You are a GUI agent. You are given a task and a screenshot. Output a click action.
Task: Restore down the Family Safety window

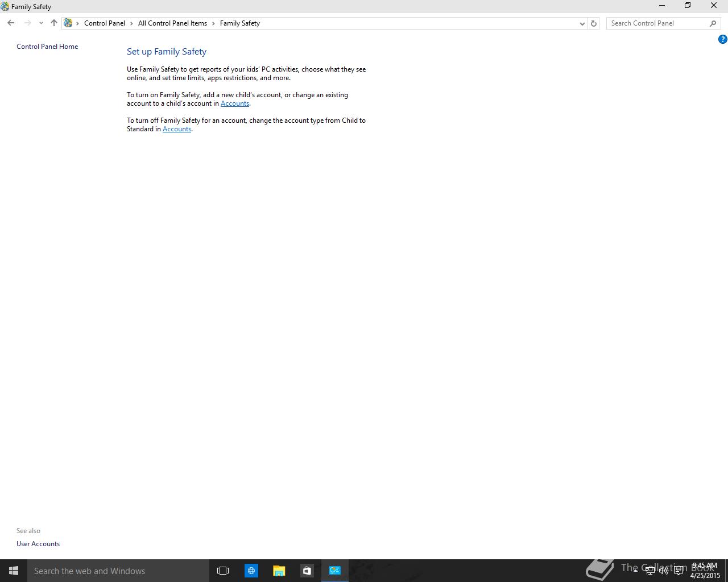tap(688, 6)
